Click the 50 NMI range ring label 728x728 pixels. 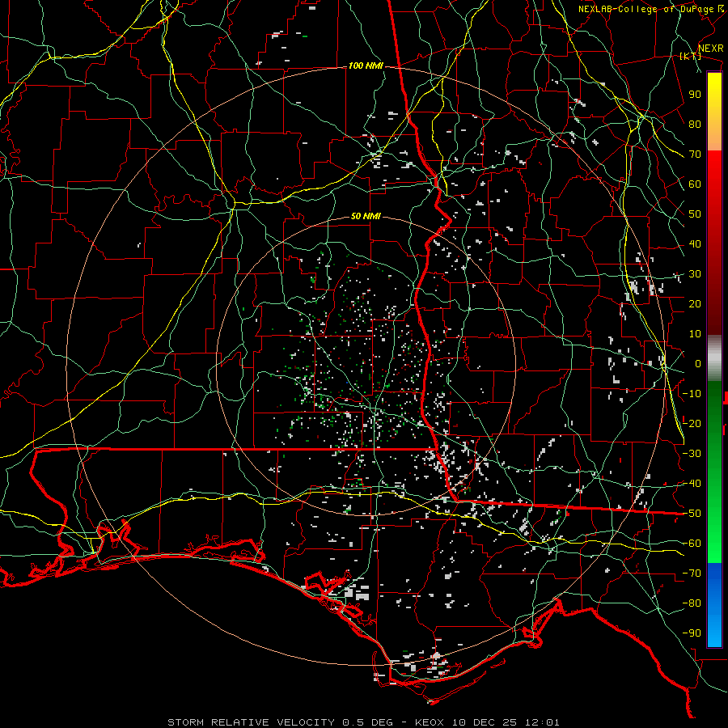(366, 216)
